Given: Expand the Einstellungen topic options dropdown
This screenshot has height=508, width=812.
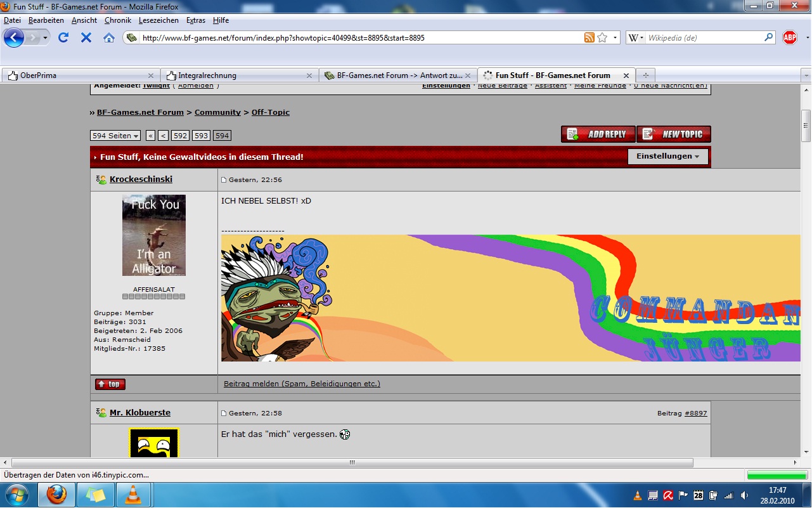Looking at the screenshot, I should click(x=668, y=157).
